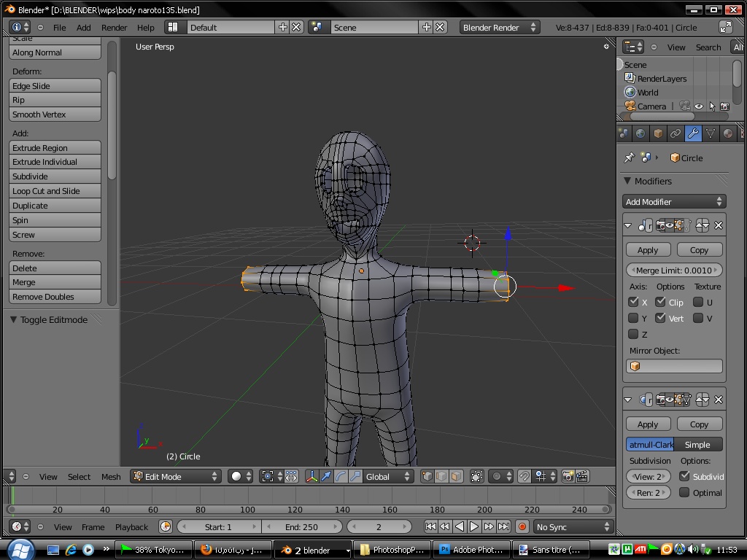Toggle the pin icon in properties header
The height and width of the screenshot is (560, 747).
[630, 157]
